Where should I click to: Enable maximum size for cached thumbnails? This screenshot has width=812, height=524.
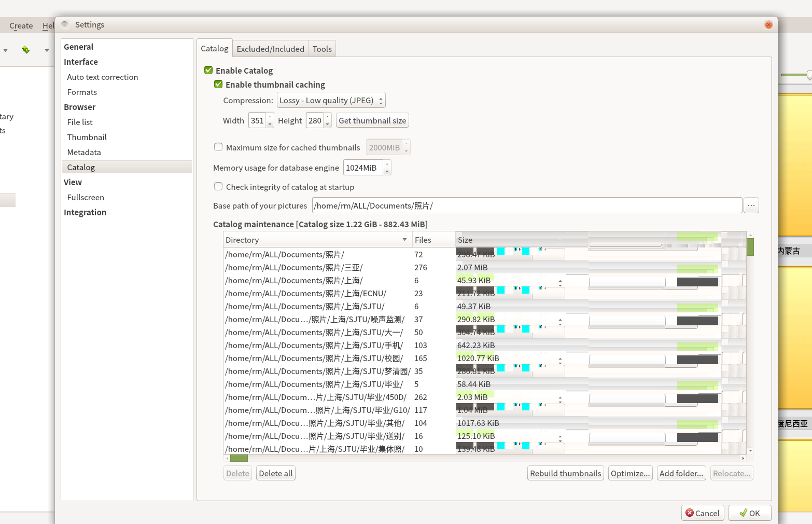coord(218,147)
